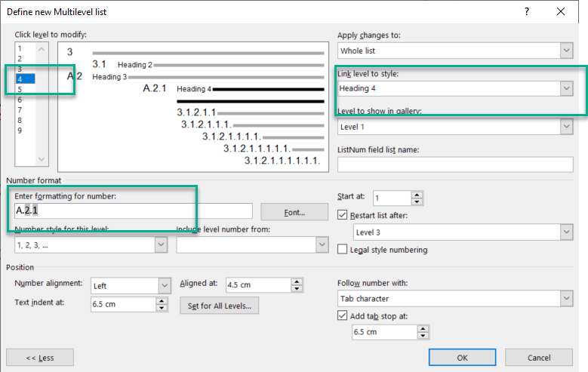
Task: Click Set for All Levels... button
Action: tap(220, 306)
